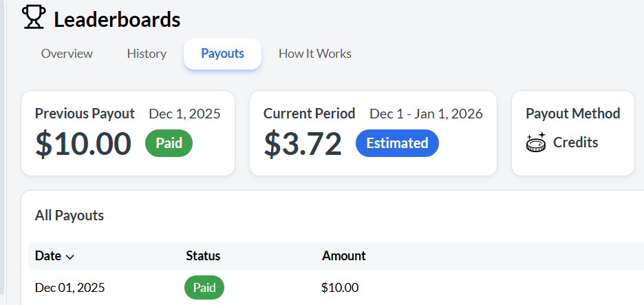The image size is (644, 305).
Task: Click the Dec 1 - Jan 1, 2026 period range
Action: pos(426,114)
